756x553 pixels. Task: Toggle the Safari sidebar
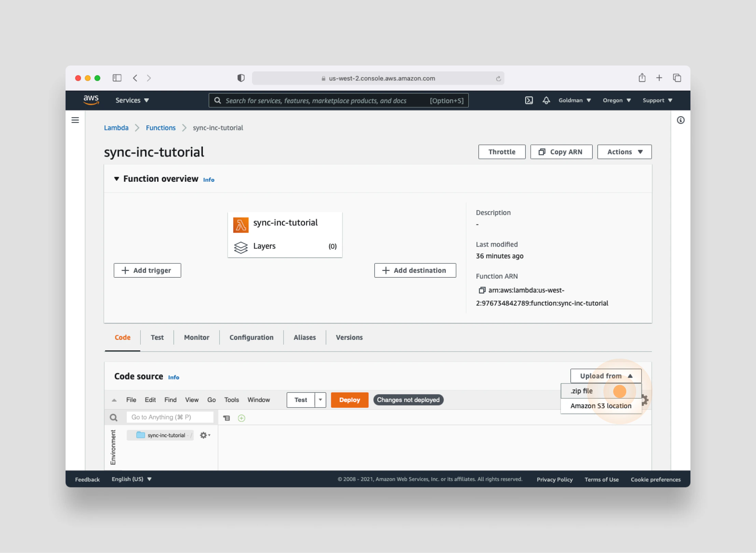coord(117,78)
